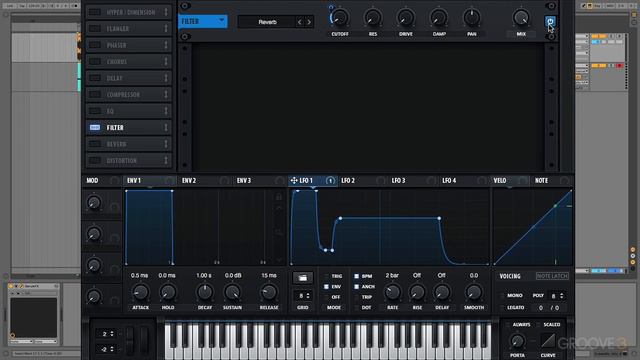640x360 pixels.
Task: Enable the Compressor effect
Action: 95,95
